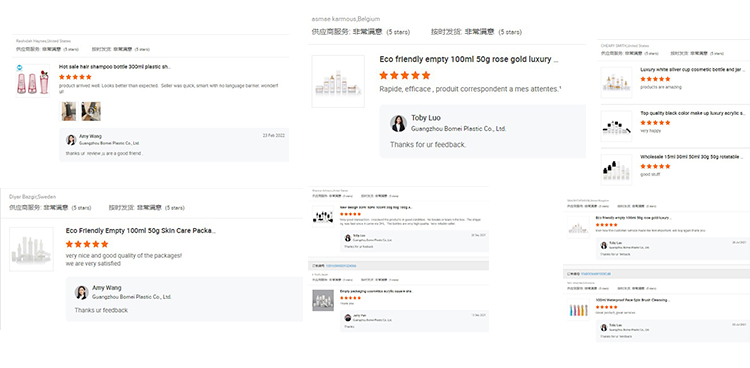Screen dimensions: 750x368
Task: Open 'Hot sale hair shampoo bottle 300ml' title
Action: point(115,67)
